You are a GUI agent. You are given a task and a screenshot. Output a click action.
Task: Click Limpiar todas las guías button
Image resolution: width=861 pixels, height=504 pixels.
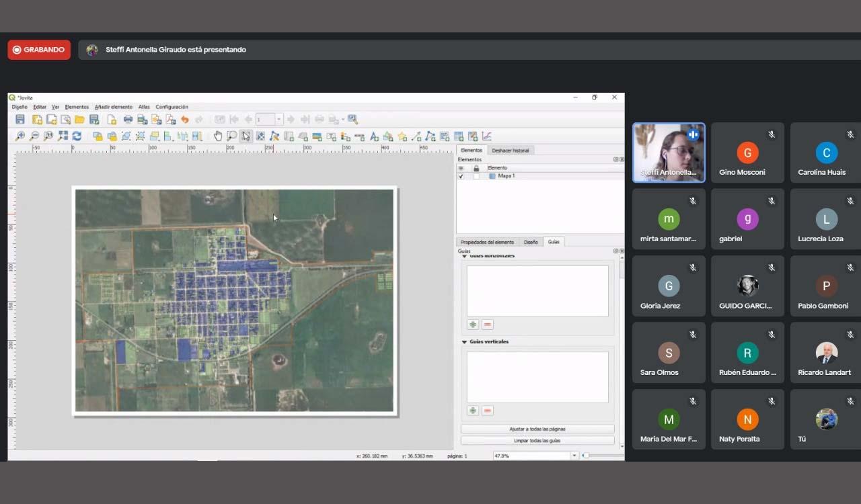click(x=537, y=441)
